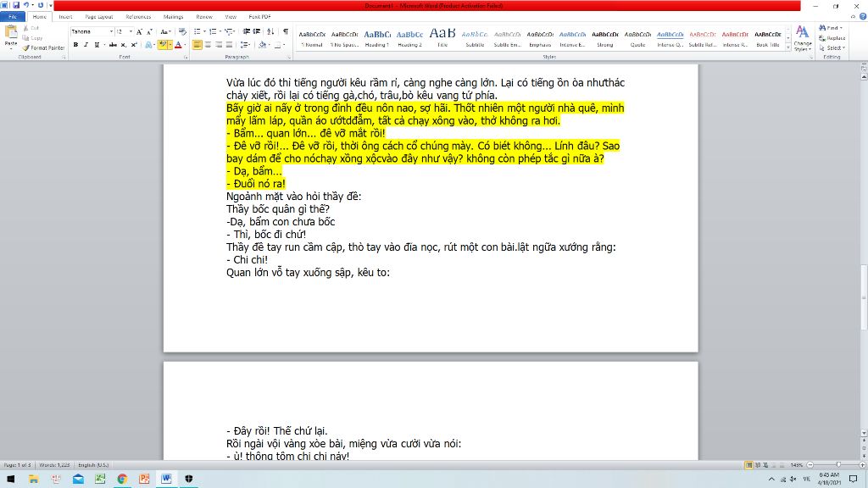Expand the Styles gallery More arrow
868x488 pixels.
click(788, 48)
